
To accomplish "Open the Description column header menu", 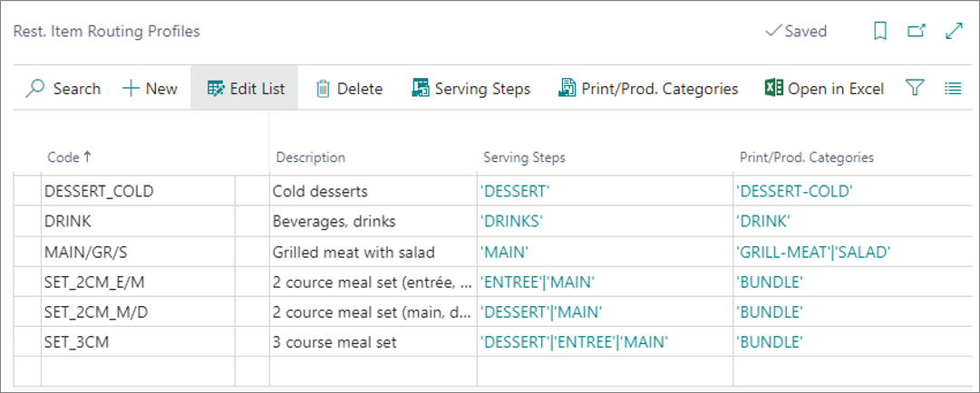I will point(311,158).
